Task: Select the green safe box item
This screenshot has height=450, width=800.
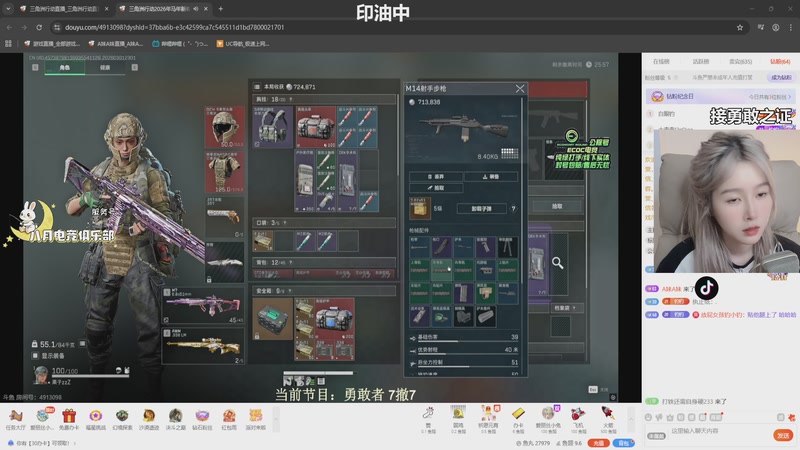Action: pos(273,319)
